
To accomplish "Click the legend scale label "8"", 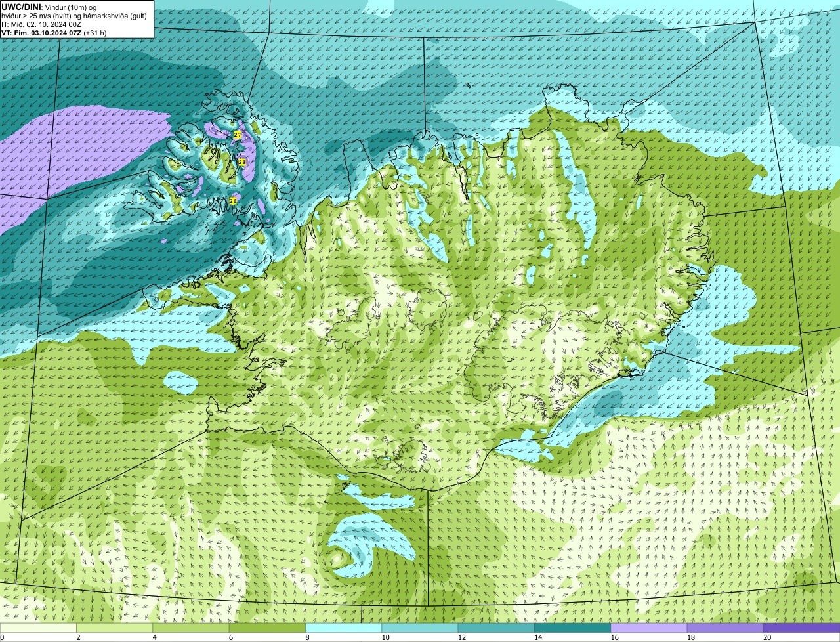I will tap(308, 637).
